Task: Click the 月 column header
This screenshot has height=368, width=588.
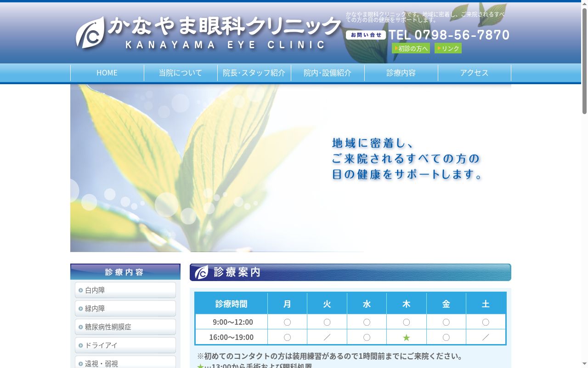Action: point(287,304)
